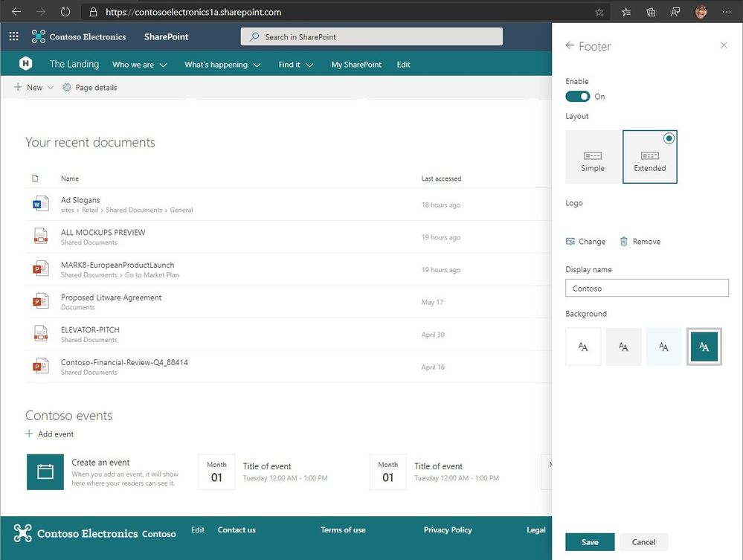Open Proposed Litware Agreement document
Image resolution: width=743 pixels, height=560 pixels.
(111, 297)
